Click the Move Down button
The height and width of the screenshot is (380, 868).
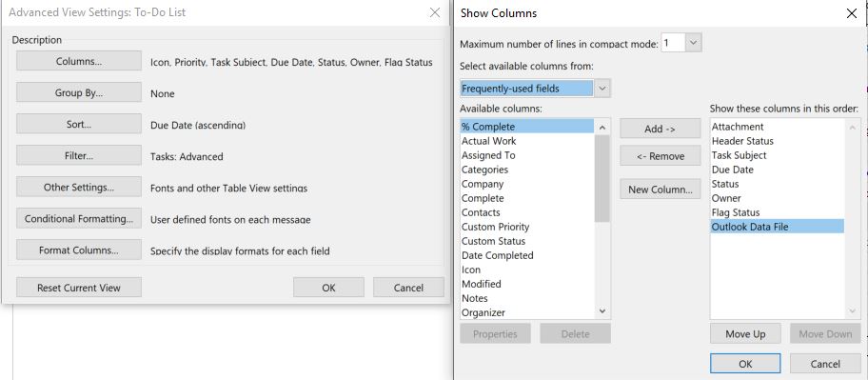[825, 334]
